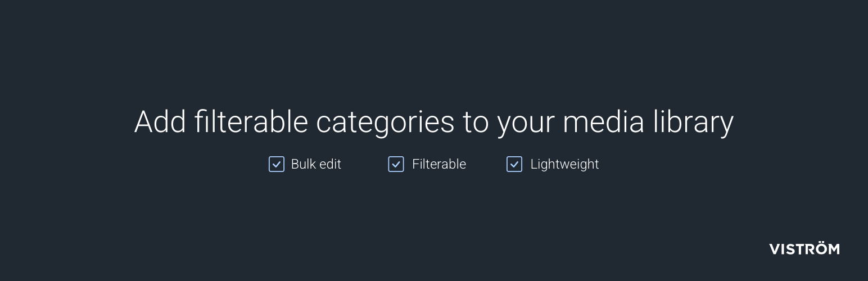The image size is (868, 281).
Task: Click the "Lightweight" label text
Action: pos(564,164)
